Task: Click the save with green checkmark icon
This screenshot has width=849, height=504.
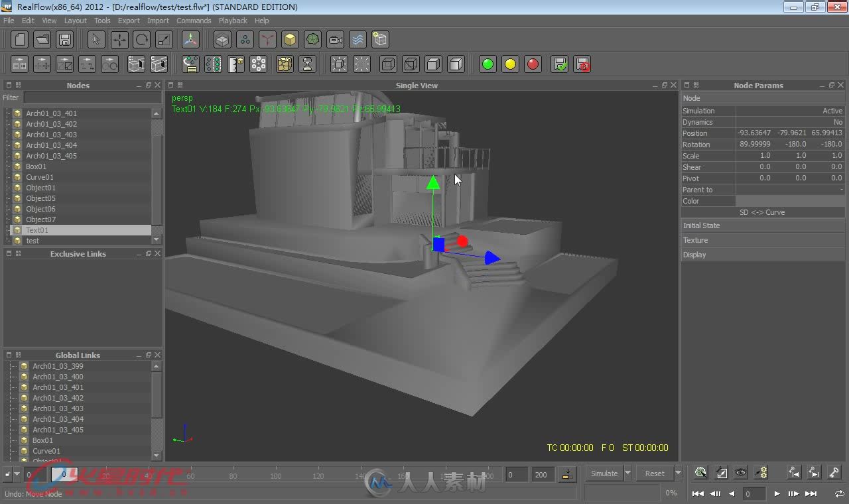Action: pos(560,64)
